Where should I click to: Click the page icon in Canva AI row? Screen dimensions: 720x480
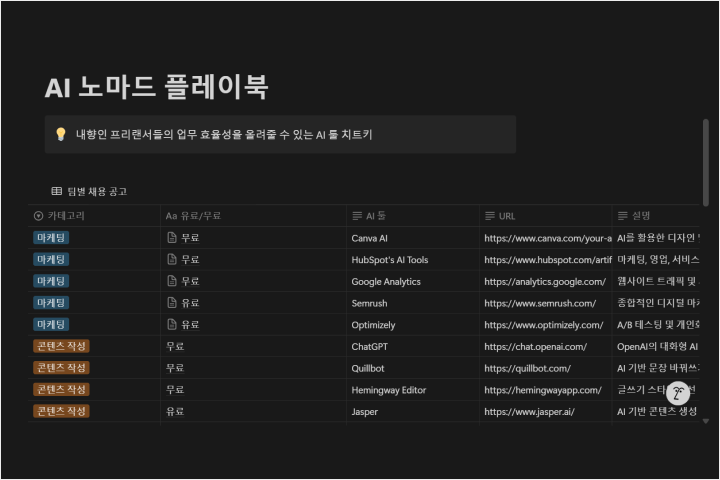(172, 238)
